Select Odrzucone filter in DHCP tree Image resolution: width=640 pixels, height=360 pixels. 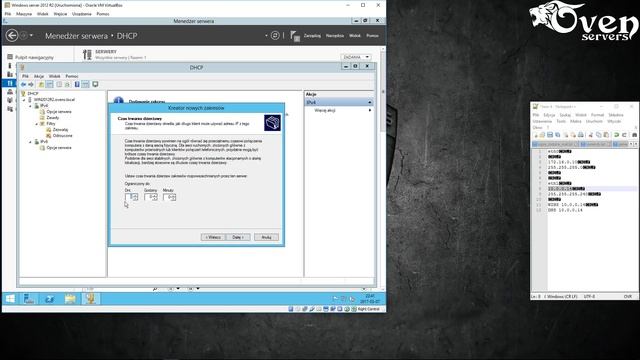62,136
